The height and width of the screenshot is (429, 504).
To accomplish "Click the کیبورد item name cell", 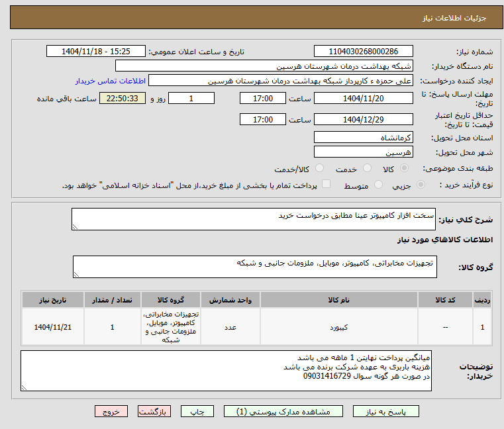I will [x=339, y=327].
